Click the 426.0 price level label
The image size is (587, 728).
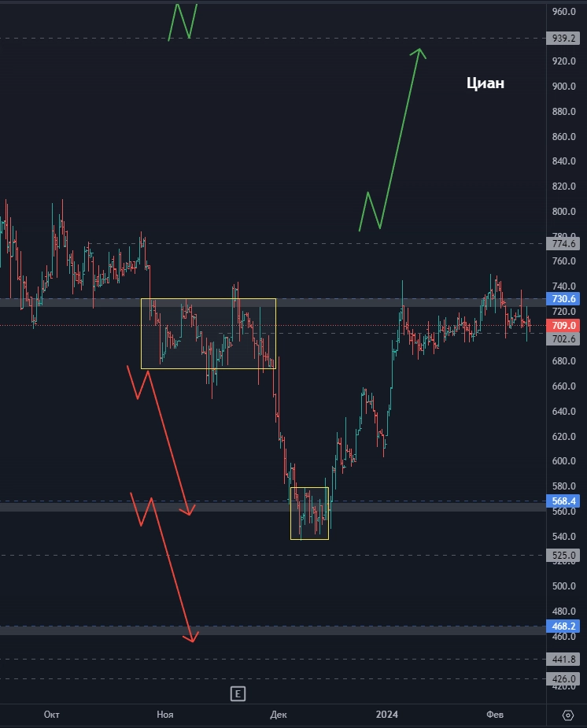coord(564,678)
